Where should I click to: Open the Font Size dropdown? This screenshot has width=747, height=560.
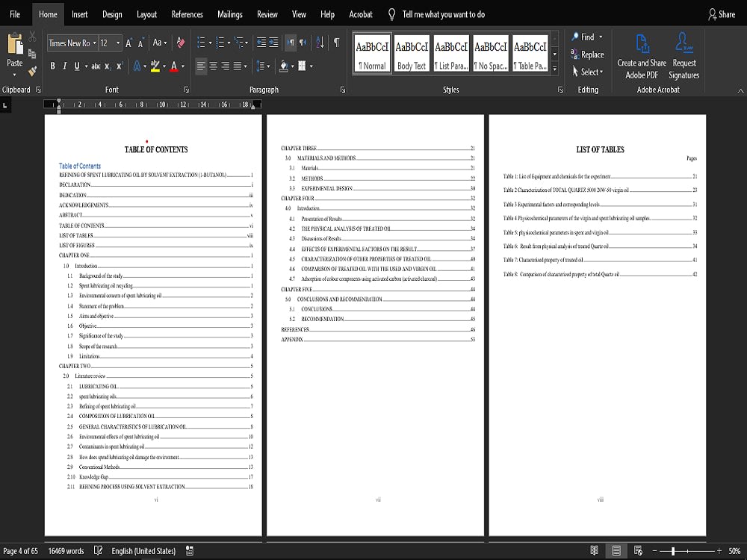point(117,42)
